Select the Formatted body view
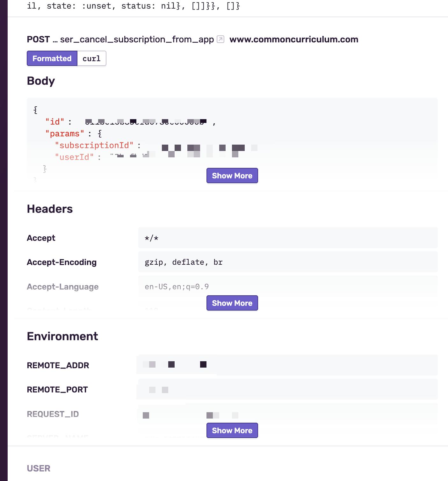This screenshot has height=481, width=448. pos(52,58)
